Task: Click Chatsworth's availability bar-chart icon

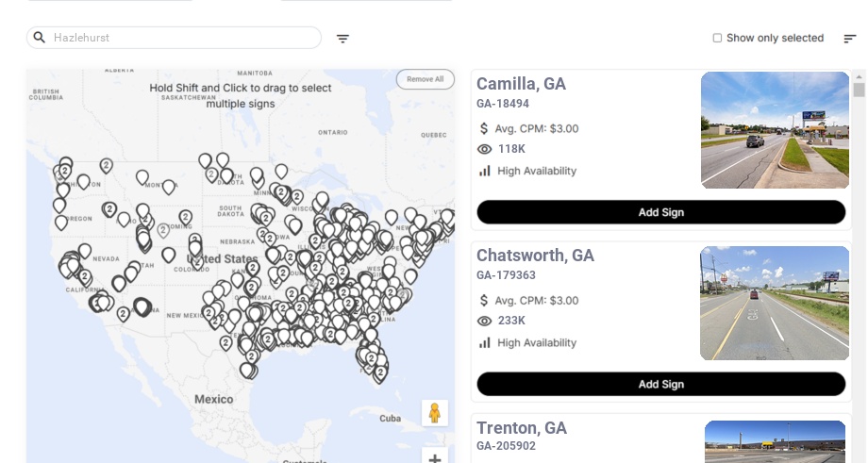Action: (485, 342)
